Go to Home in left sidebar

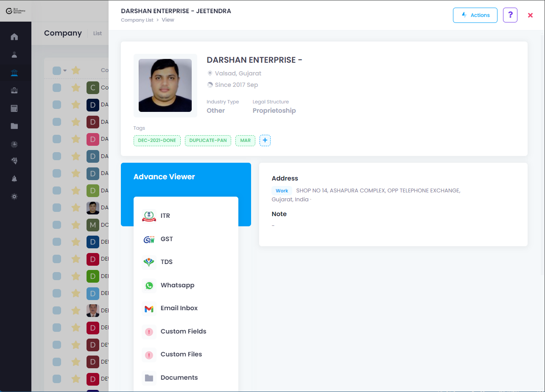[14, 36]
